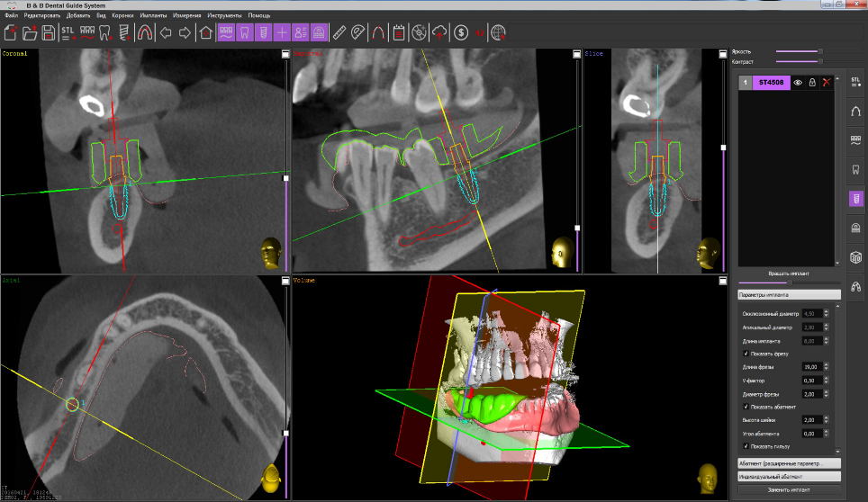
Task: Open the globe web icon
Action: pos(498,32)
